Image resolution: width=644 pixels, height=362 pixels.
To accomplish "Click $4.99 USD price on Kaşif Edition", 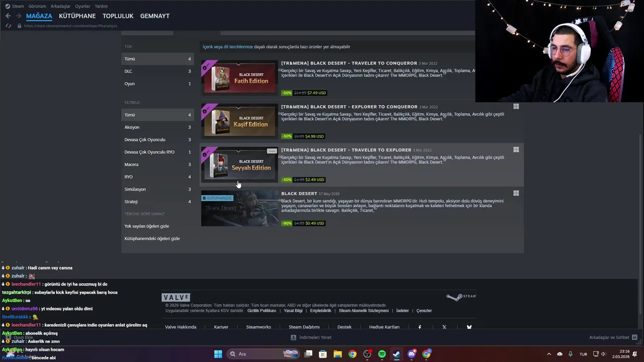I will 314,136.
